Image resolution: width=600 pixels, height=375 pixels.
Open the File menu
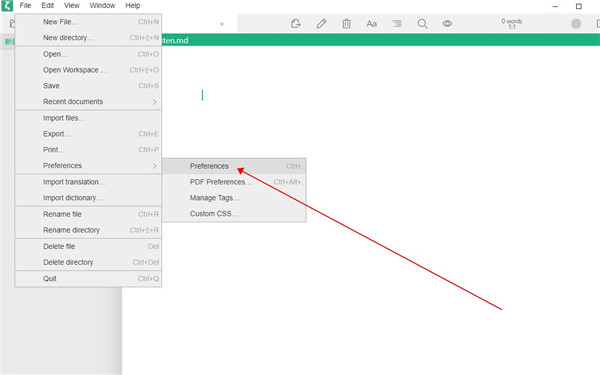pos(25,6)
